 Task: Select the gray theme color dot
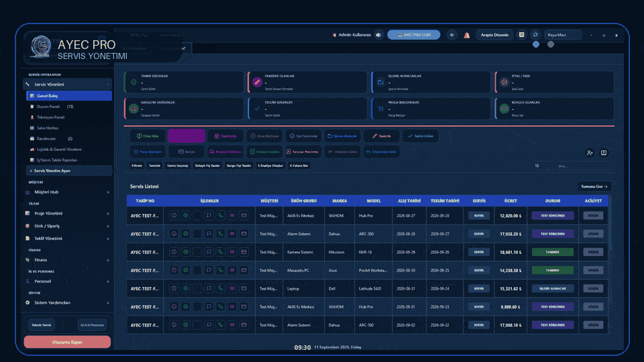pyautogui.click(x=551, y=44)
